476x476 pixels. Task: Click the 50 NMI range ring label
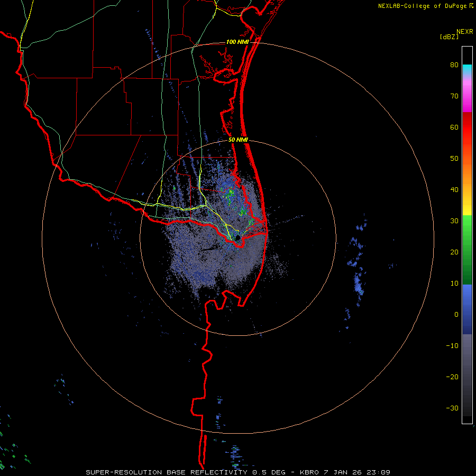[238, 140]
